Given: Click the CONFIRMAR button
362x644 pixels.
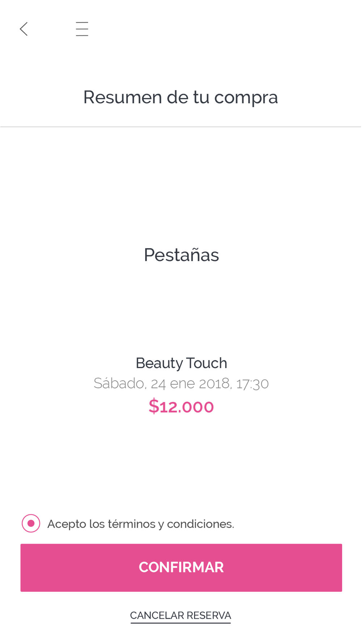Looking at the screenshot, I should 181,567.
